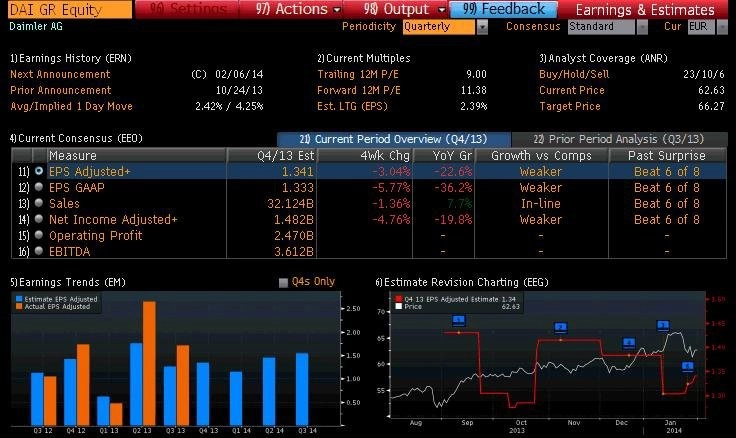Image resolution: width=736 pixels, height=438 pixels.
Task: Click the Growth vs Comps column header
Action: (x=541, y=155)
